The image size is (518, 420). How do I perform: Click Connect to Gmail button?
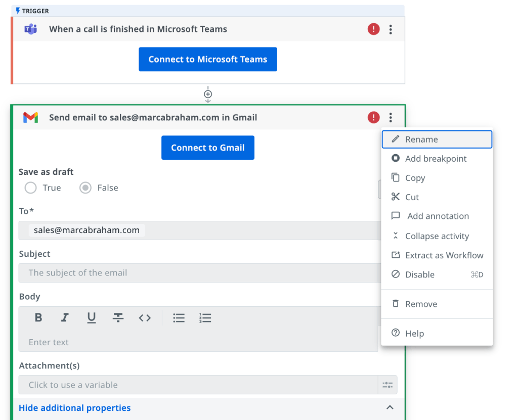207,148
